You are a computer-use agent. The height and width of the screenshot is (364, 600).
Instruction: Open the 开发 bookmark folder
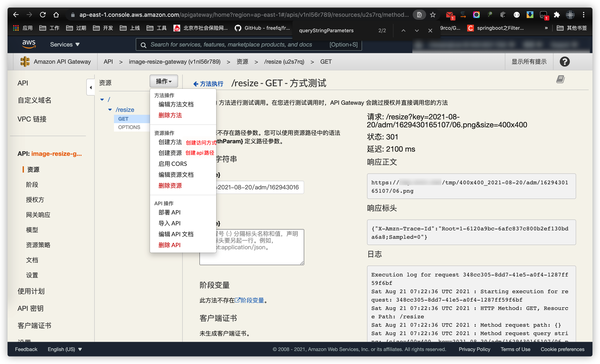(x=103, y=28)
